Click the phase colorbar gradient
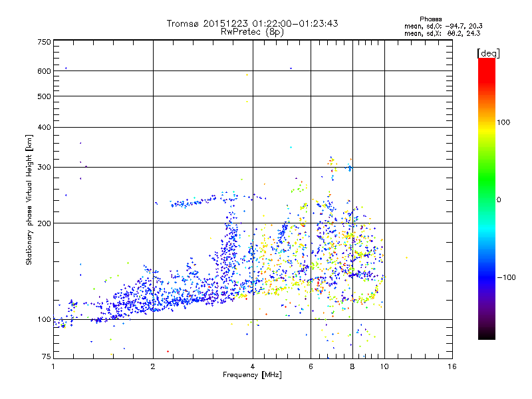The height and width of the screenshot is (399, 532). point(487,198)
